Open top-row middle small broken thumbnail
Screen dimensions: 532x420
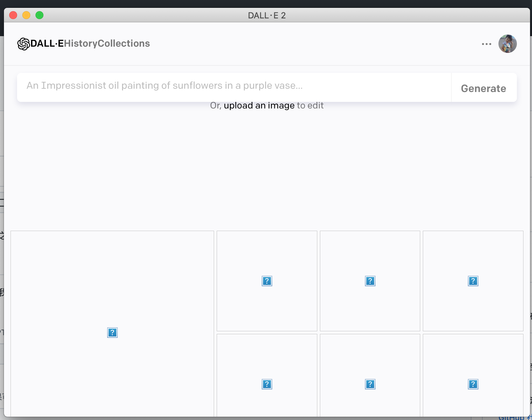[x=370, y=281]
